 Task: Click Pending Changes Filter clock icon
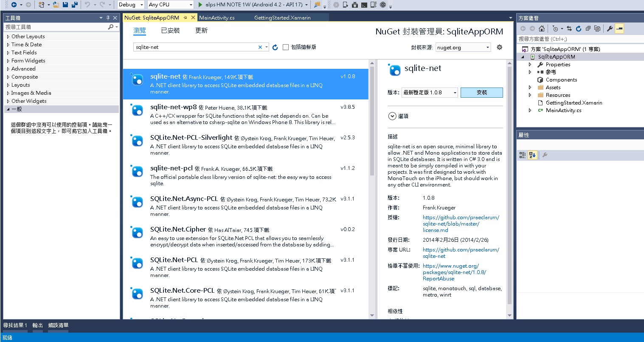coord(555,28)
